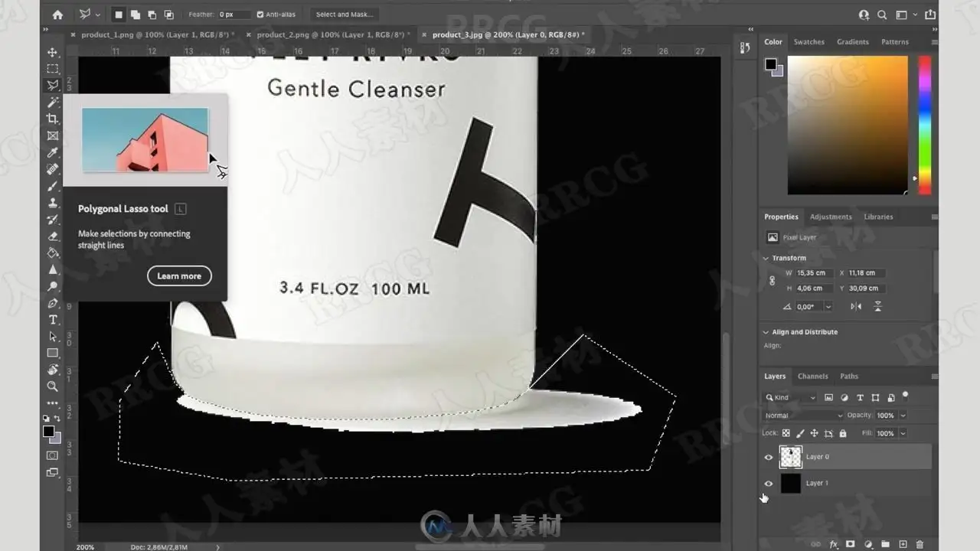Open the Opacity slider dropdown arrow
The height and width of the screenshot is (551, 980).
coord(903,416)
